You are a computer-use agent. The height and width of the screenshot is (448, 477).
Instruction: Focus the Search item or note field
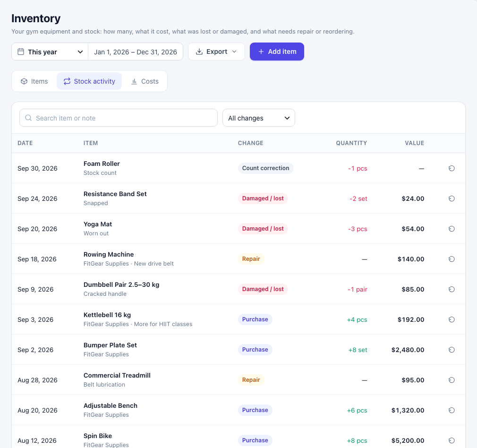point(119,118)
